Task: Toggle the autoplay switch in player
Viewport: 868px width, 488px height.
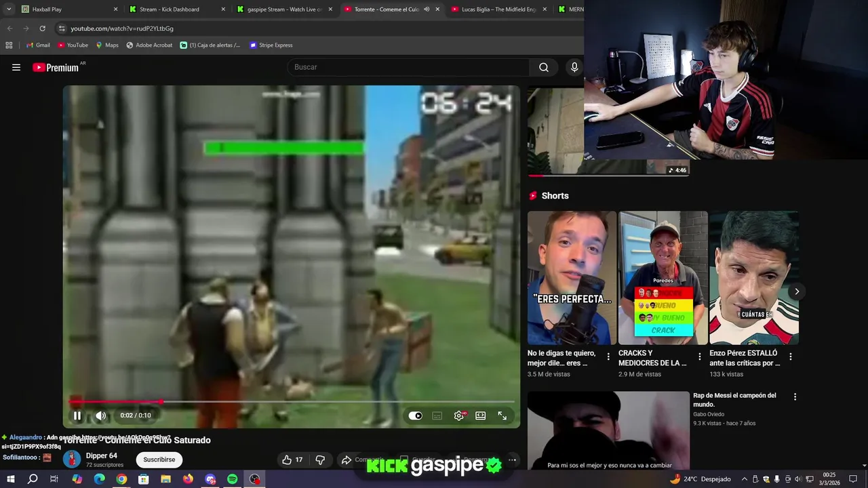Action: point(416,415)
